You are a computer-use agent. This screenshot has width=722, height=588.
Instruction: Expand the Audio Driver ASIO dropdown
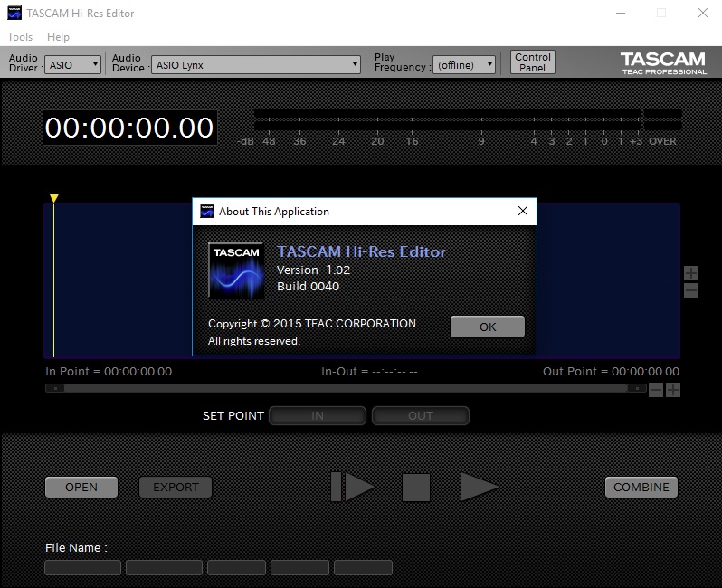[72, 64]
